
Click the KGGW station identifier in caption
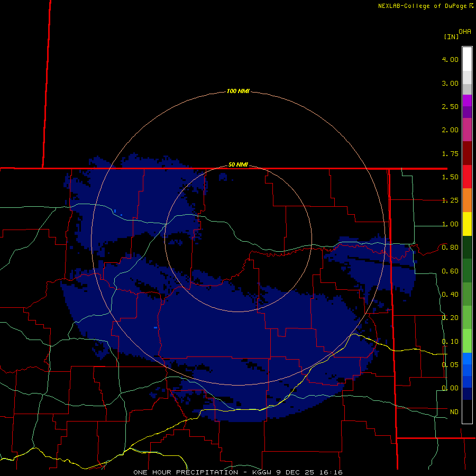coord(262,472)
